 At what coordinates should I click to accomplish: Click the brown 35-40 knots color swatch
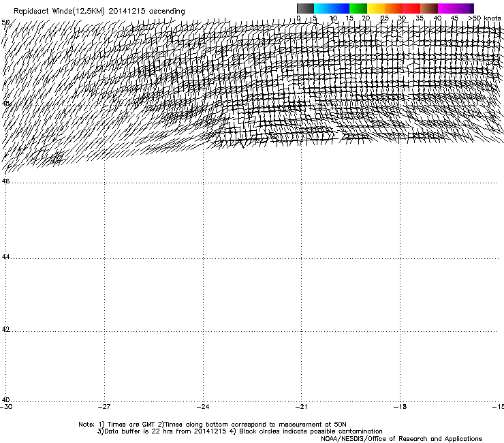click(x=429, y=8)
